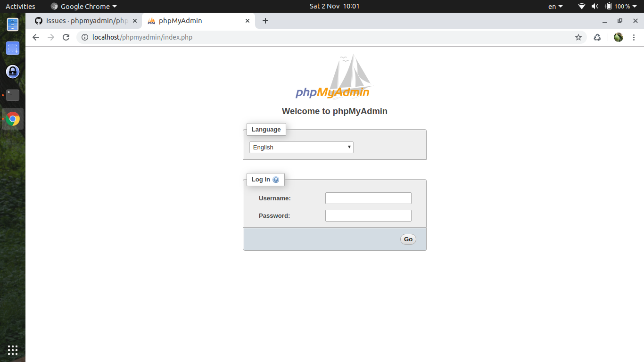644x362 pixels.
Task: Click the browser profile avatar icon
Action: [618, 37]
